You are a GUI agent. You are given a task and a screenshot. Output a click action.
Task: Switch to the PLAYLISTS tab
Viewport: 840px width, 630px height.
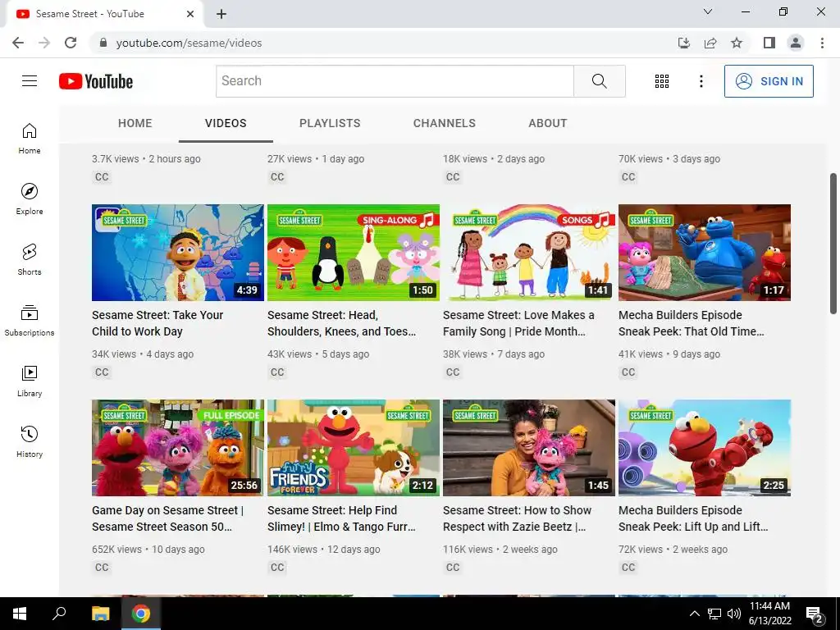coord(330,123)
